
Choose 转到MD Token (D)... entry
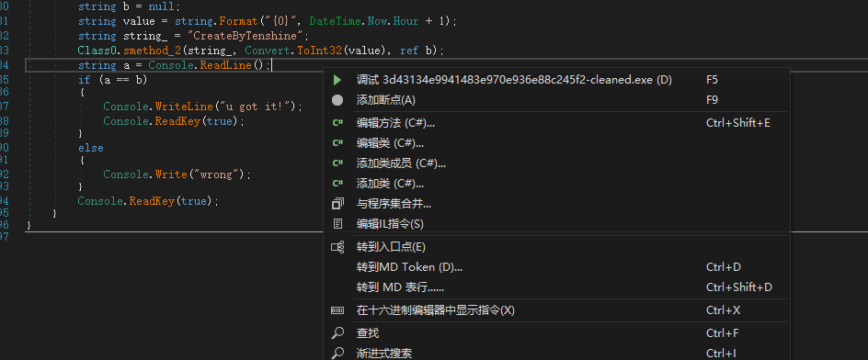[556, 267]
